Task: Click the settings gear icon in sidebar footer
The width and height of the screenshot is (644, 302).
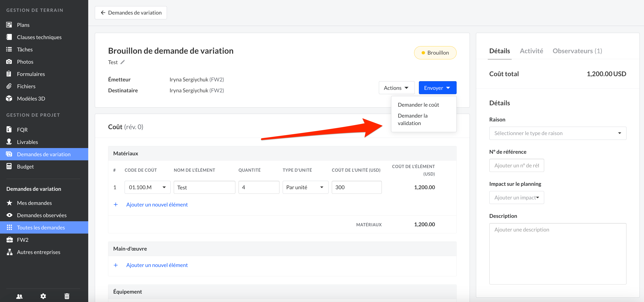Action: 43,296
